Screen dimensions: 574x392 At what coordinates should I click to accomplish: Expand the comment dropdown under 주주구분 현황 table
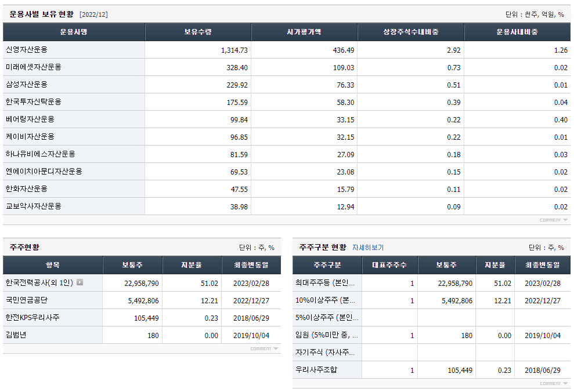click(x=554, y=383)
